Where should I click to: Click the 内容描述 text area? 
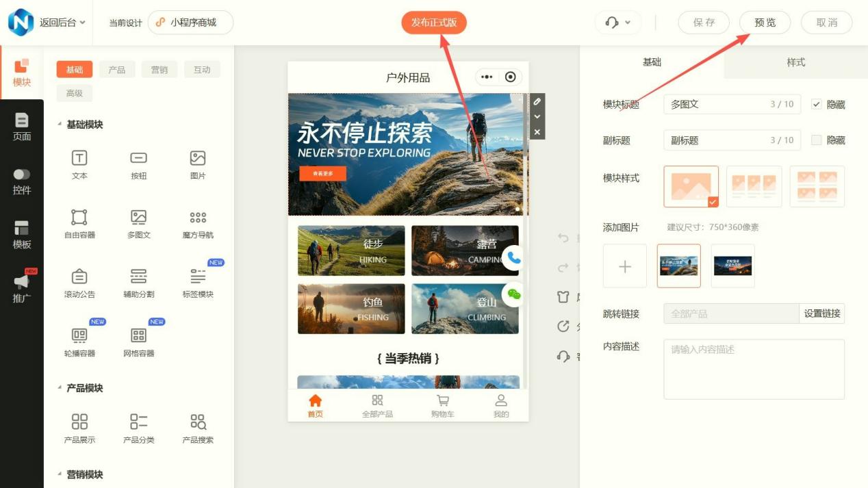(754, 369)
